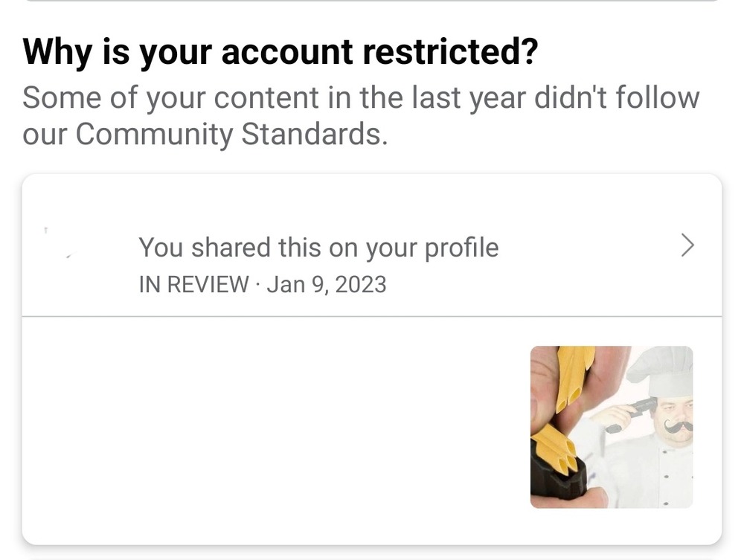Tap the 'Some of your content' description

point(360,98)
